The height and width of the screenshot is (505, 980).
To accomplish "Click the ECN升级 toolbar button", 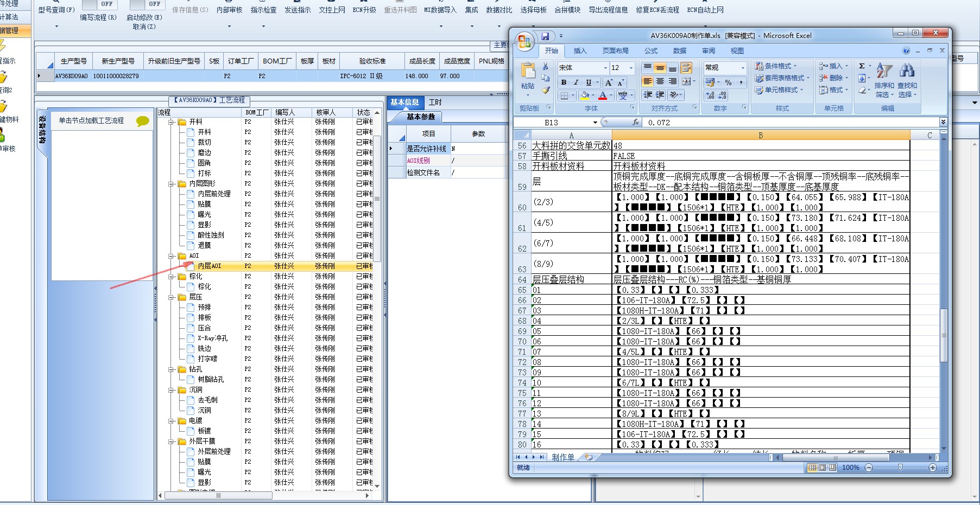I will (364, 10).
